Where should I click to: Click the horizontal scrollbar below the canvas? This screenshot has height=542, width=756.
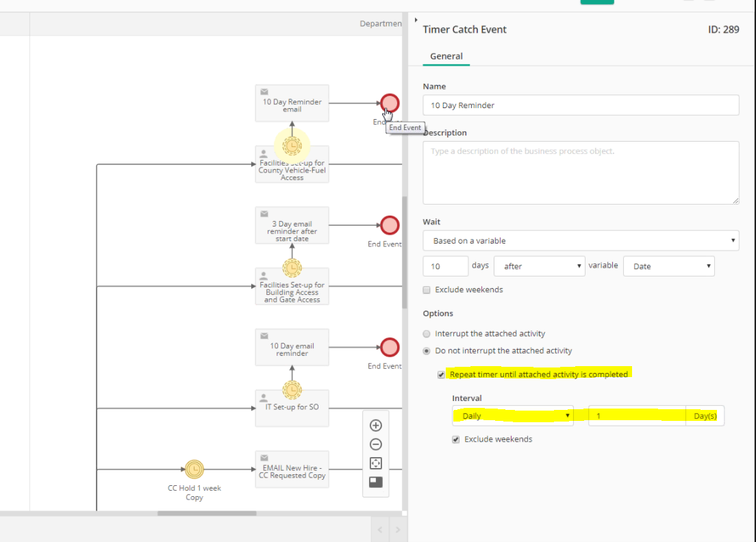coord(207,513)
